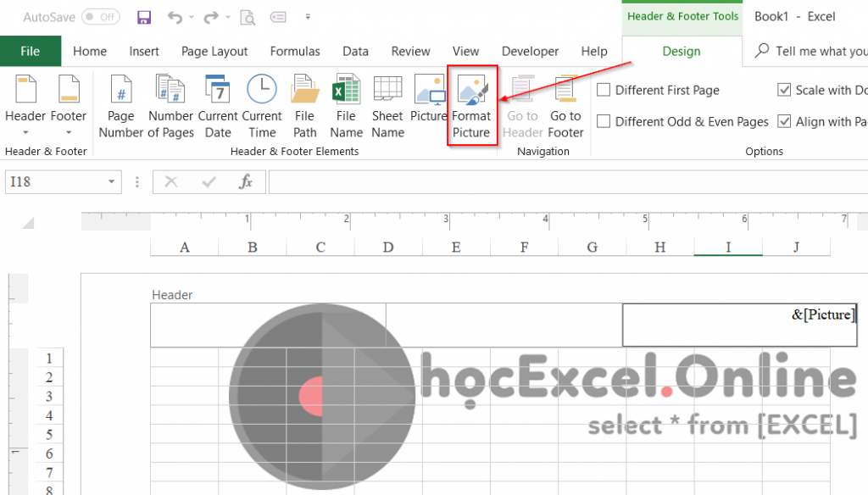Open the Name Box dropdown
Screen dimensions: 868x495
click(110, 181)
